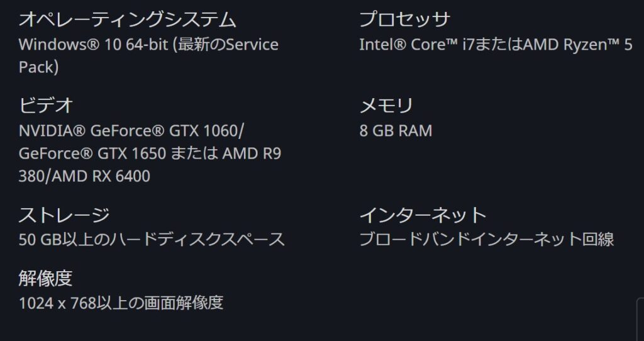
Task: Click the メモリ heading
Action: pyautogui.click(x=386, y=106)
